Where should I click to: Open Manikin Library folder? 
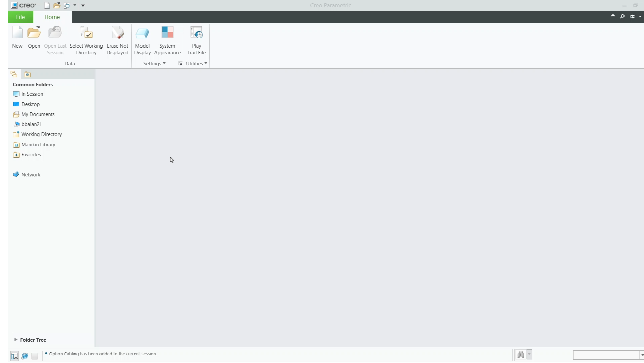pyautogui.click(x=34, y=145)
